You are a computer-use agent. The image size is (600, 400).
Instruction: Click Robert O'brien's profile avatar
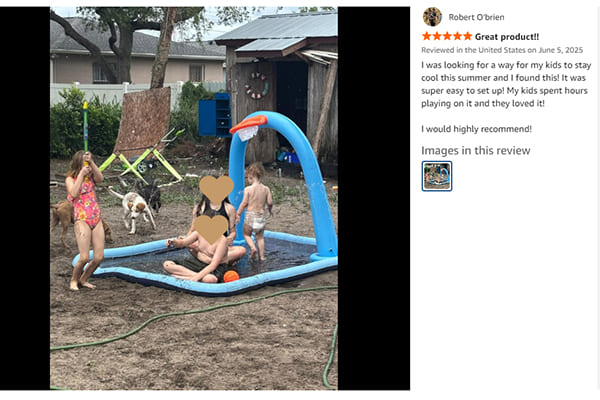click(432, 17)
